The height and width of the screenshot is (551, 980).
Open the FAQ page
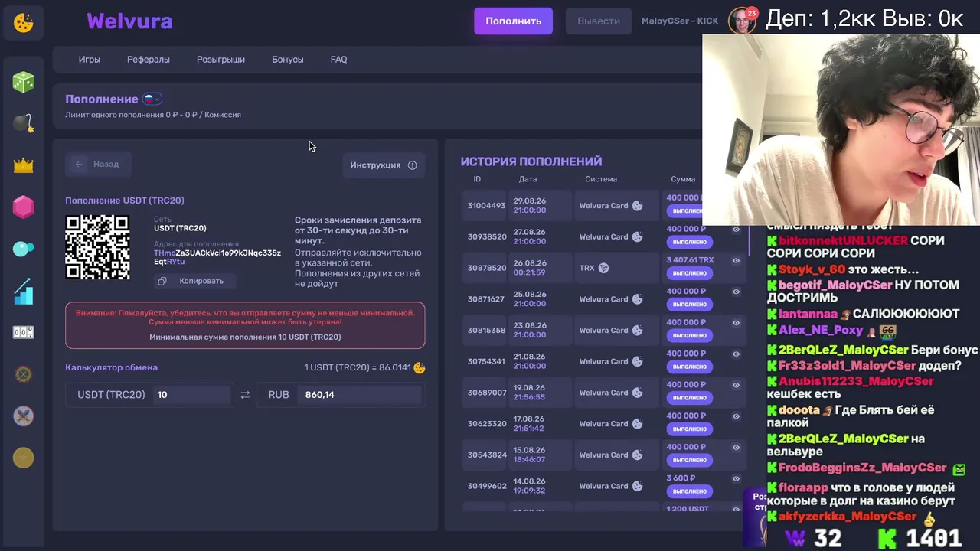pyautogui.click(x=338, y=60)
